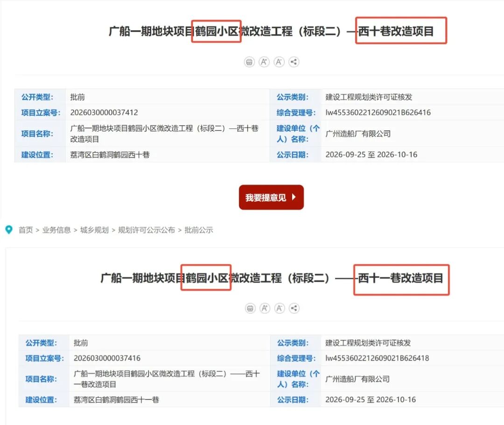This screenshot has width=504, height=425.
Task: Select project number 2026030000037416
Action: [107, 358]
